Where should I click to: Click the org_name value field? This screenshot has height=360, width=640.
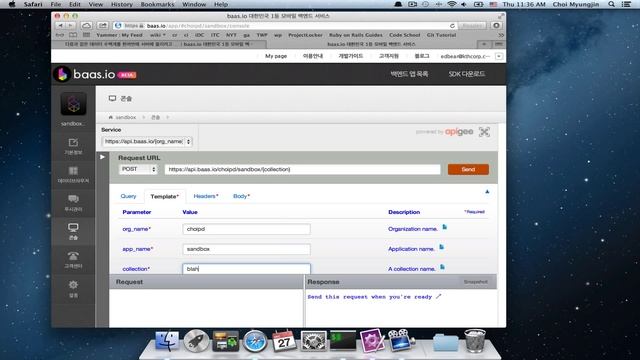(x=246, y=229)
